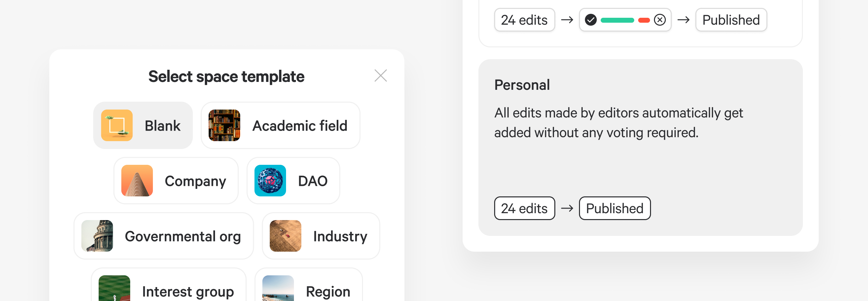Click the Governmental org capitol icon
The image size is (868, 301).
(97, 236)
